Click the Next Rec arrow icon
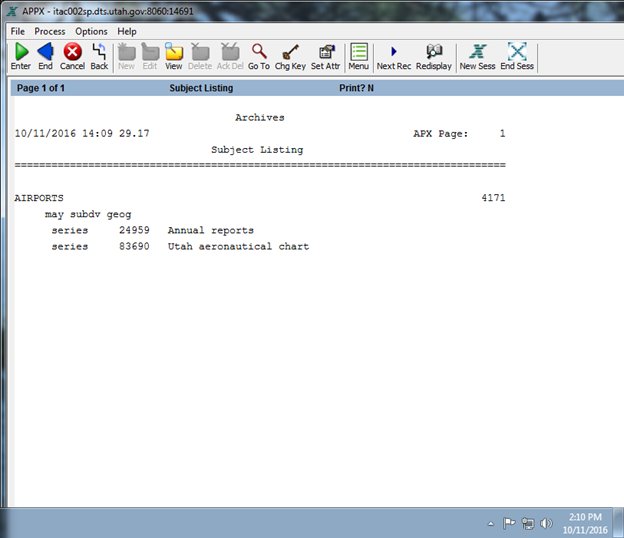 tap(394, 52)
